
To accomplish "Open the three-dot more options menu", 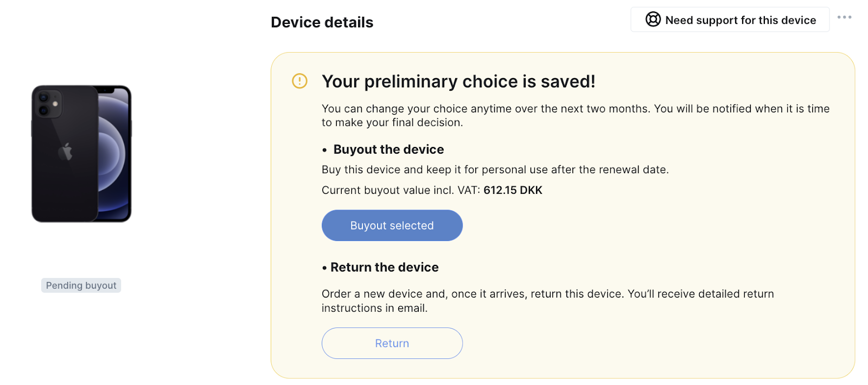I will point(844,17).
